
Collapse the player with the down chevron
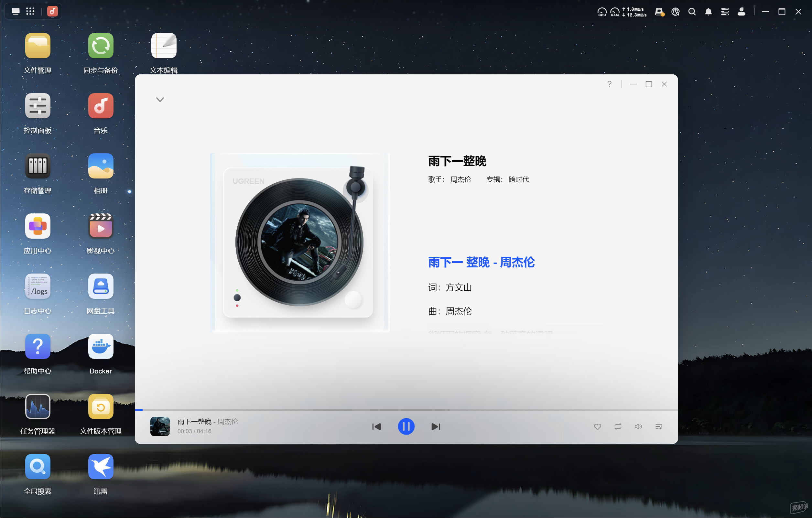[x=160, y=100]
